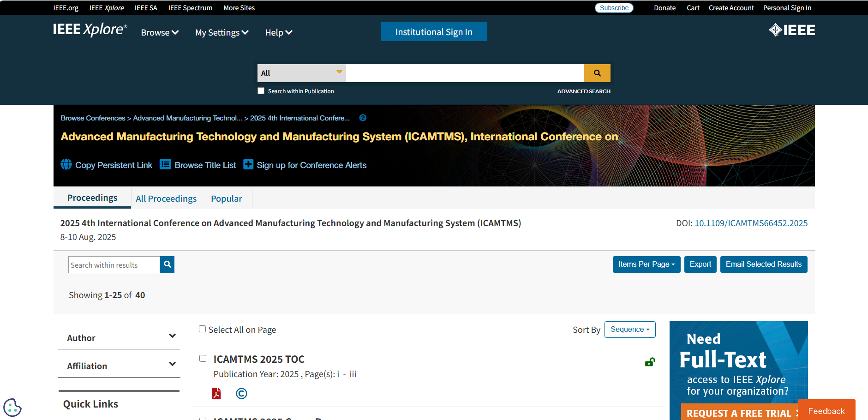Switch to the All Proceedings tab
The image size is (868, 420).
(166, 198)
